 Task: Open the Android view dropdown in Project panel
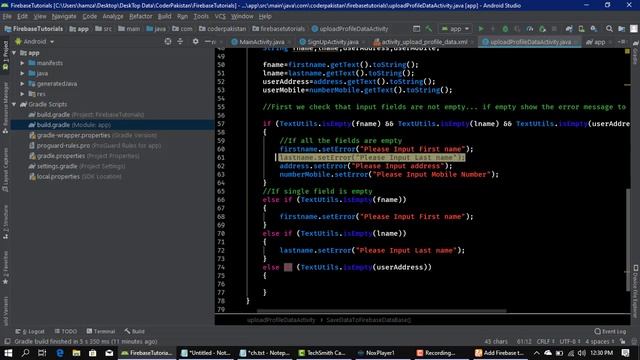[x=35, y=41]
